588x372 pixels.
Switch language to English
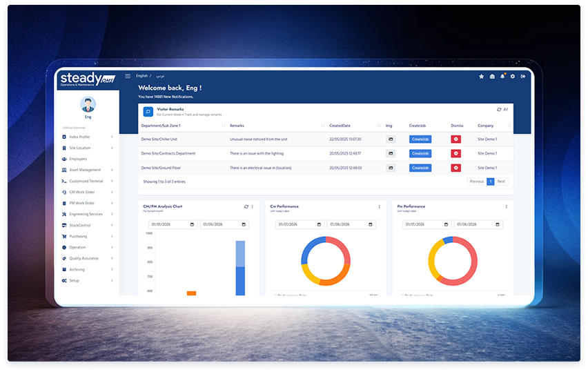pos(141,75)
